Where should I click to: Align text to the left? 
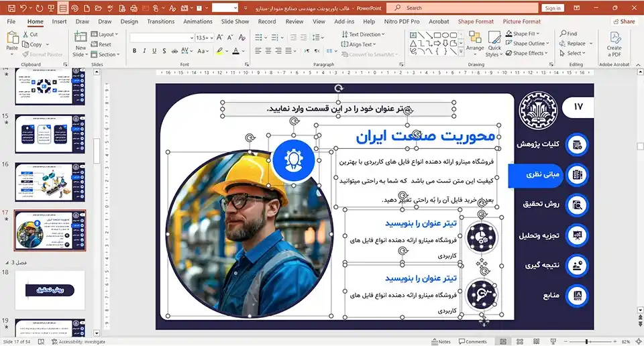[258, 51]
